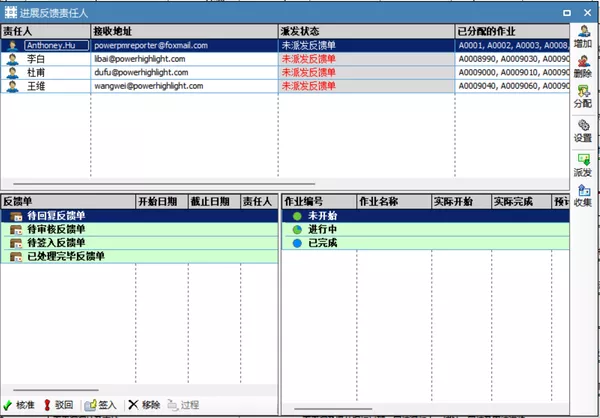Open 设置 (Settings) gear icon

[x=584, y=126]
